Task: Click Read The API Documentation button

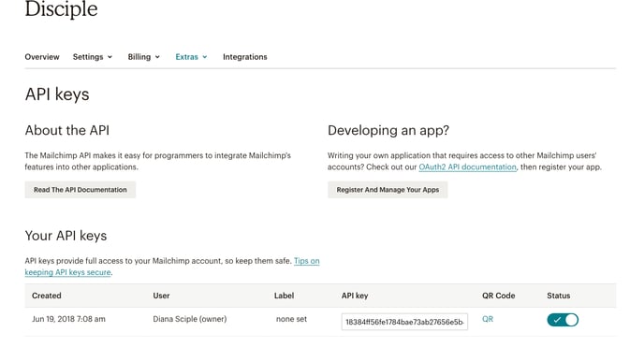Action: 80,190
